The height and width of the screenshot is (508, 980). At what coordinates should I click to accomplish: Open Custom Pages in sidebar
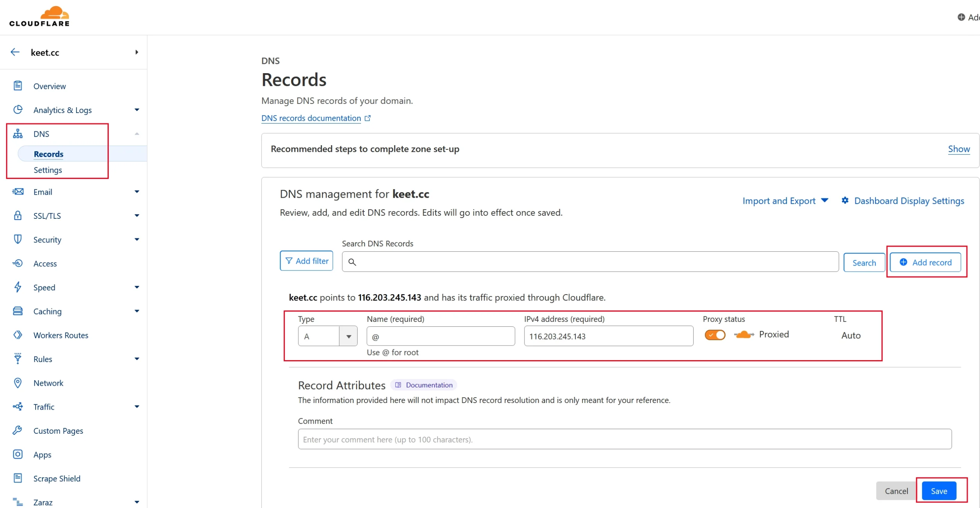click(58, 431)
